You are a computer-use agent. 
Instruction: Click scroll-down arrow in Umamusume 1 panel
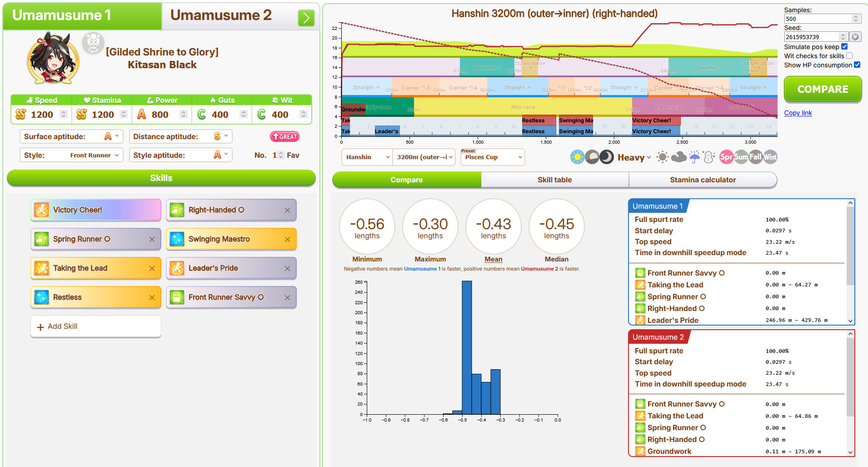(x=850, y=321)
